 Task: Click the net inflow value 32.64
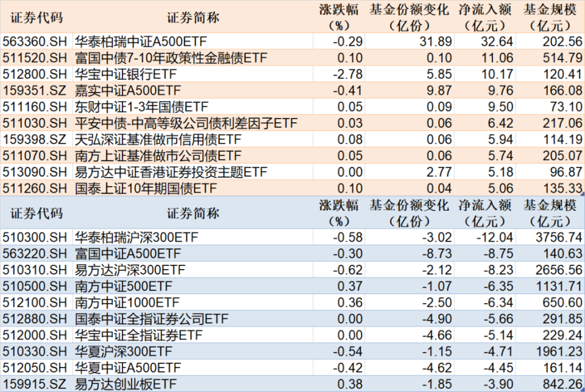497,41
